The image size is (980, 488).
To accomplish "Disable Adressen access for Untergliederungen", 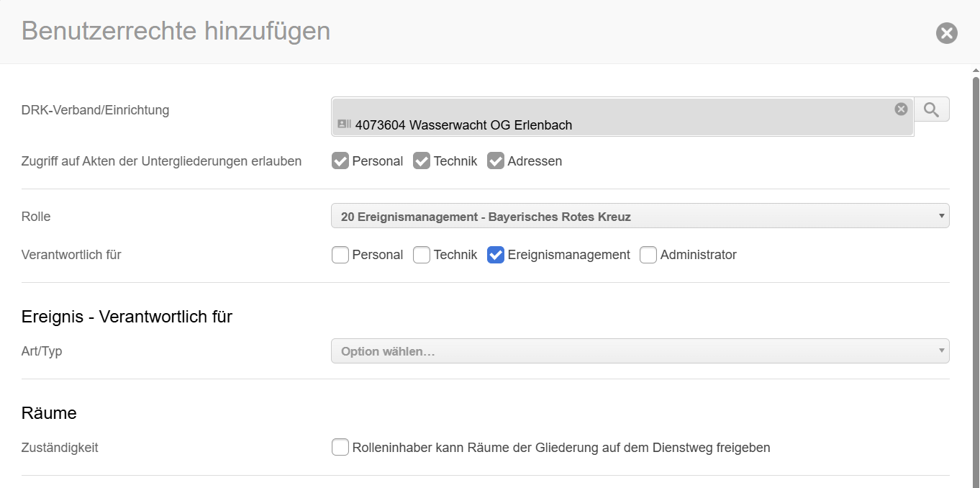I will point(496,161).
